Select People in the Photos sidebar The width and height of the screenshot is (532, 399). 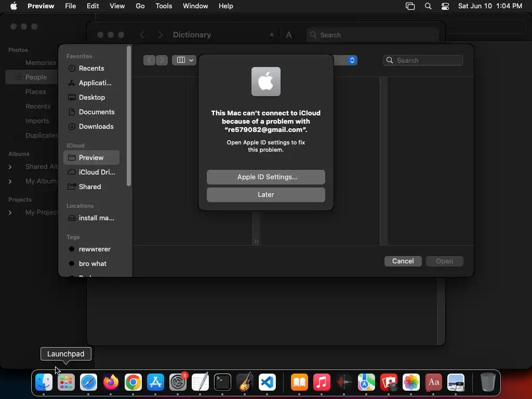pos(31,77)
